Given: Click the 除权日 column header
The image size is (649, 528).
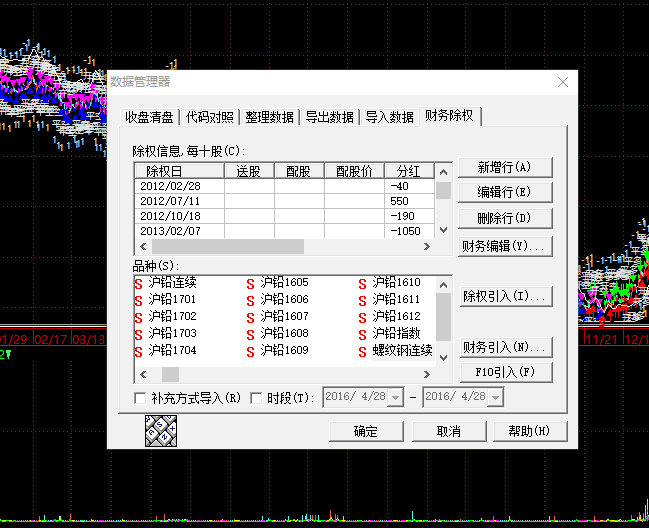Looking at the screenshot, I should pos(180,171).
